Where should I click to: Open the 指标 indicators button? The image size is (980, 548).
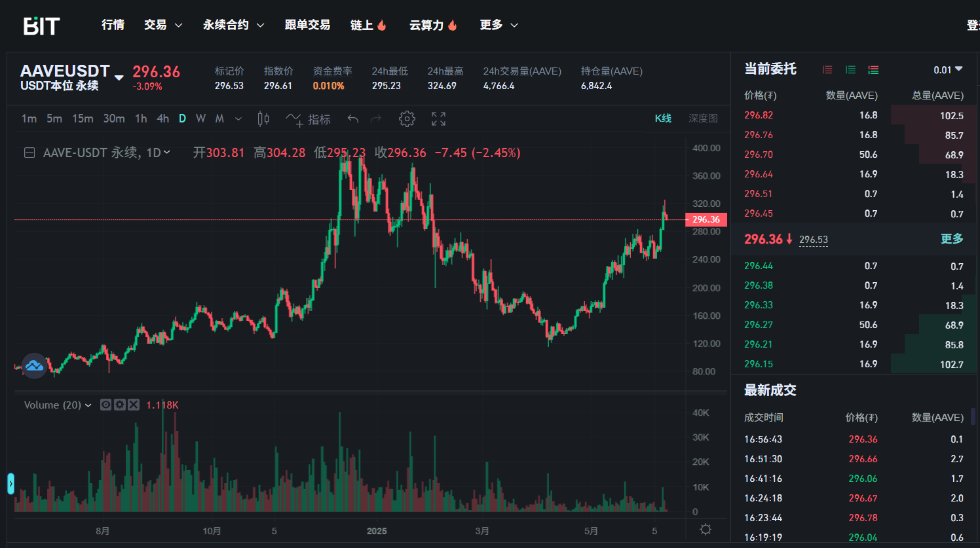(x=309, y=119)
